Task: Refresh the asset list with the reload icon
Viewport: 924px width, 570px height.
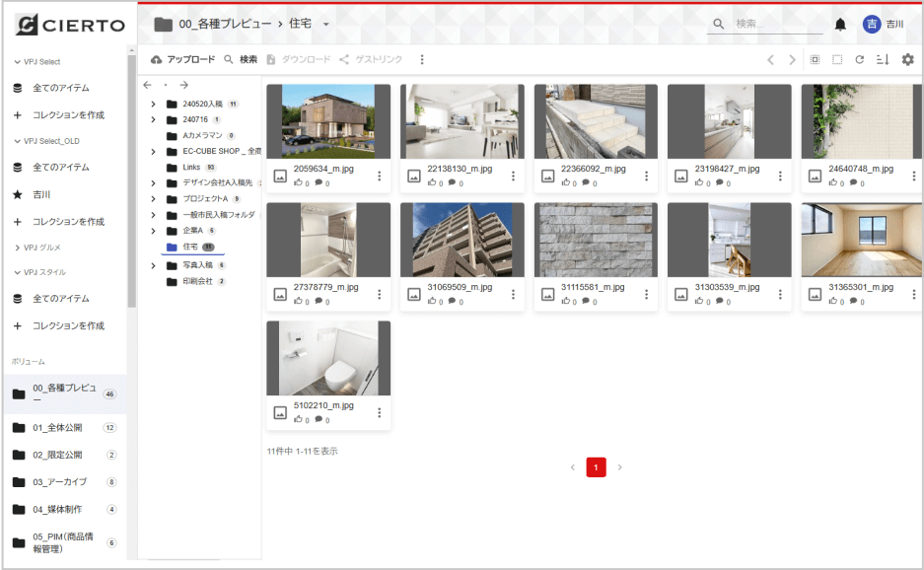Action: [x=860, y=59]
